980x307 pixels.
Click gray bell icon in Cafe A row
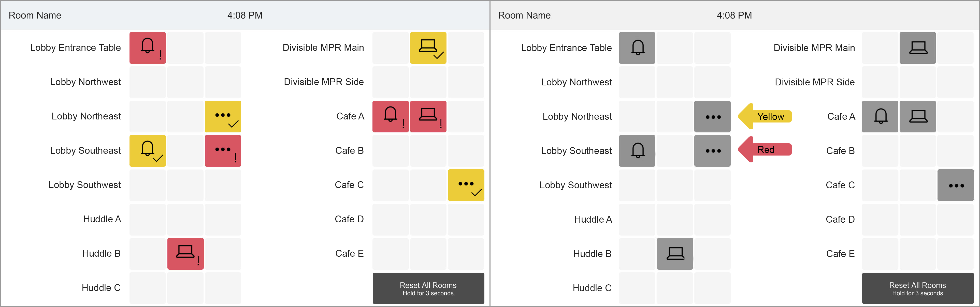click(x=880, y=117)
